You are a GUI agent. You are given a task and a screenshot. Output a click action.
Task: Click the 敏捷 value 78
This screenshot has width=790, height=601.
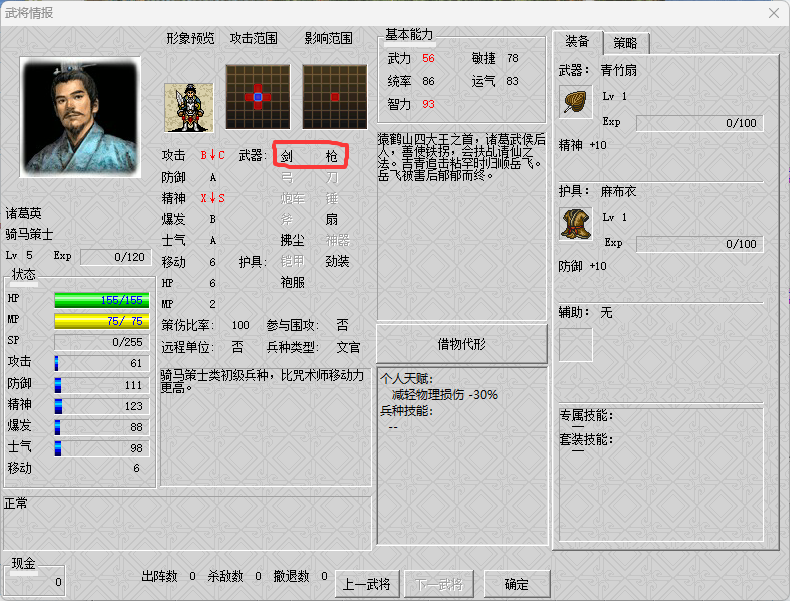(x=513, y=58)
